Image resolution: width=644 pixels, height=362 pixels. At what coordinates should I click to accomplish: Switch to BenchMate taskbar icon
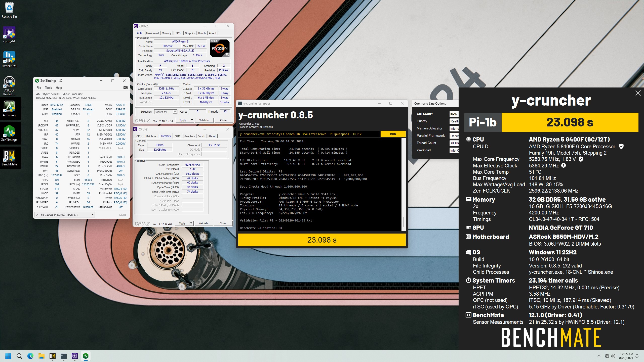tap(53, 356)
